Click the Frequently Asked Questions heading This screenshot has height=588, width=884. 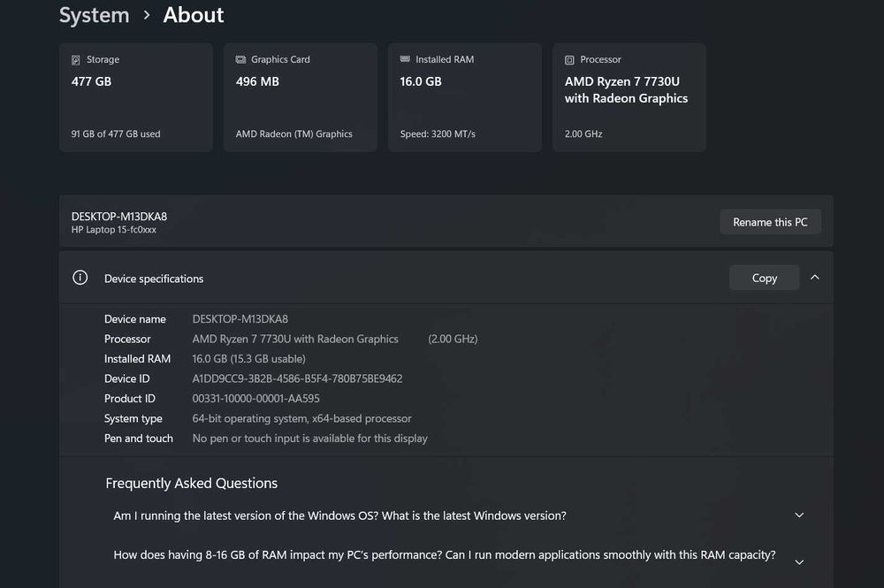tap(191, 483)
